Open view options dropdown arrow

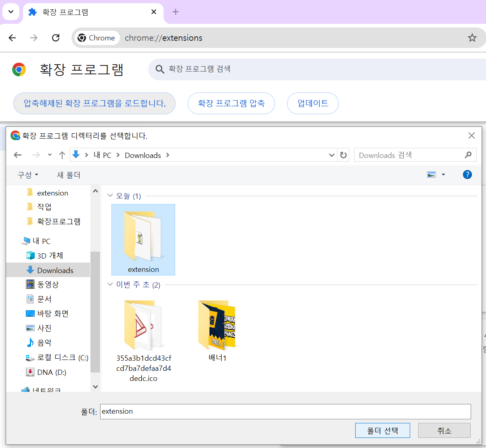(x=443, y=175)
